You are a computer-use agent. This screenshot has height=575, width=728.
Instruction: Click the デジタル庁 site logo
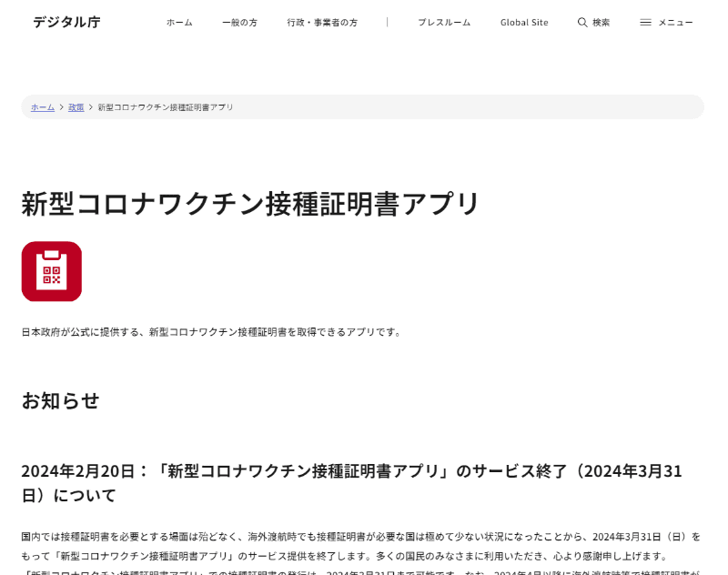[66, 22]
